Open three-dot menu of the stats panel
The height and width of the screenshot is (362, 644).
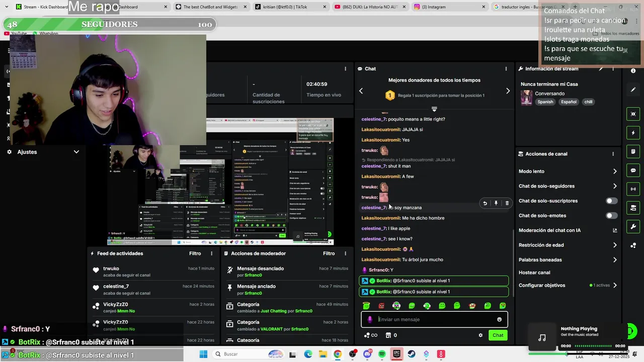click(345, 69)
